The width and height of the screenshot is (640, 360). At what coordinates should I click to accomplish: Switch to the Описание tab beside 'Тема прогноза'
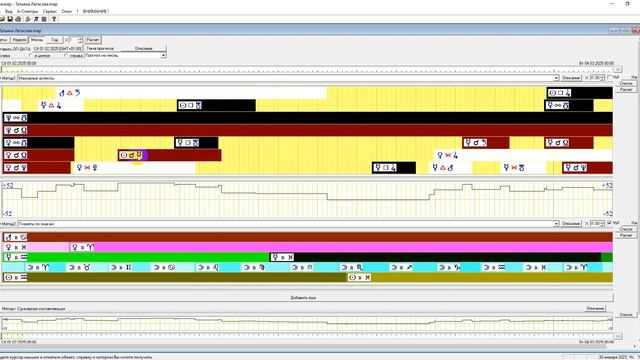pos(144,48)
